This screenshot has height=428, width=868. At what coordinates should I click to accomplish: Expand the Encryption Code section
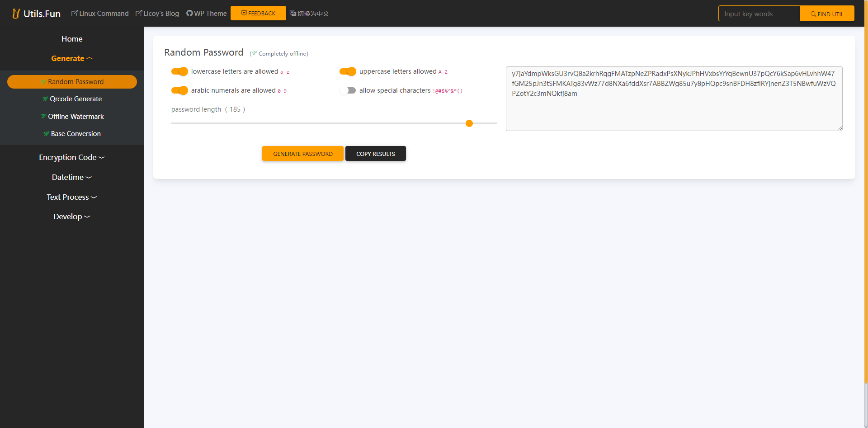point(72,157)
